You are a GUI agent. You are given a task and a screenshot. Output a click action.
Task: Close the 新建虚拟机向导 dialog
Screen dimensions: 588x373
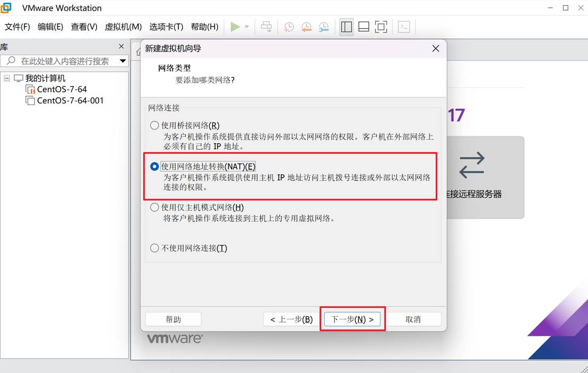435,48
